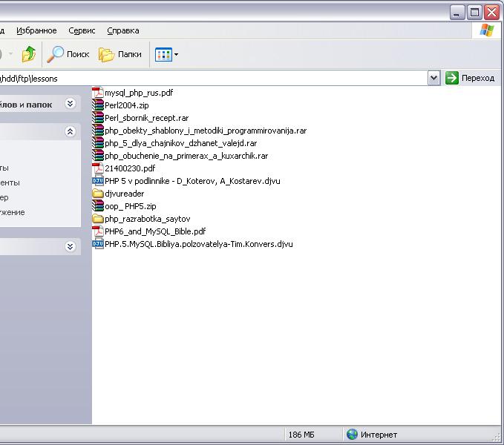Collapse the first sidebar panel chevron

pyautogui.click(x=71, y=105)
